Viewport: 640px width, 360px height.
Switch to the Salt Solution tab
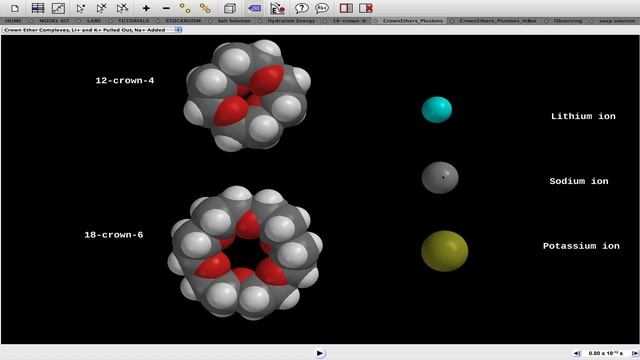[234, 20]
